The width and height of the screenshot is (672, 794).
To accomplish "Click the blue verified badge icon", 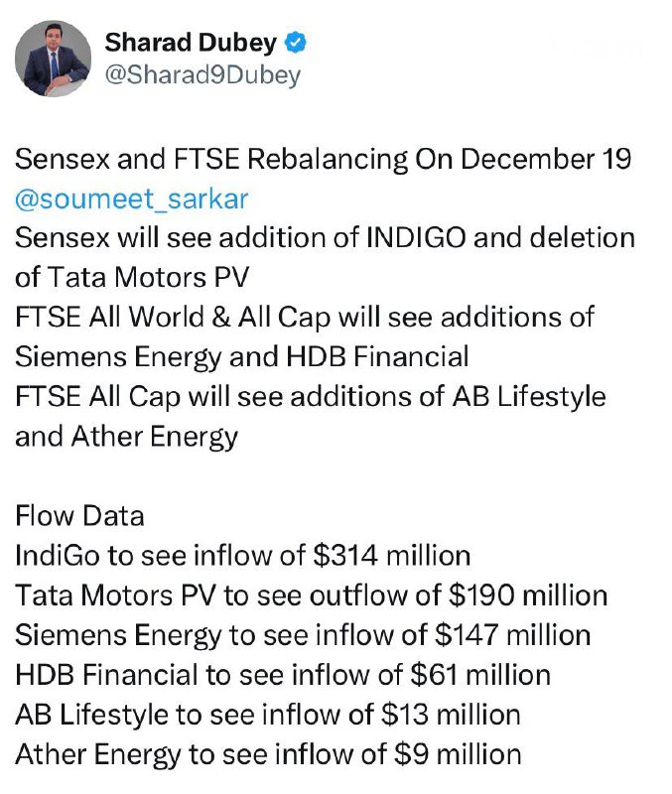I will point(296,43).
